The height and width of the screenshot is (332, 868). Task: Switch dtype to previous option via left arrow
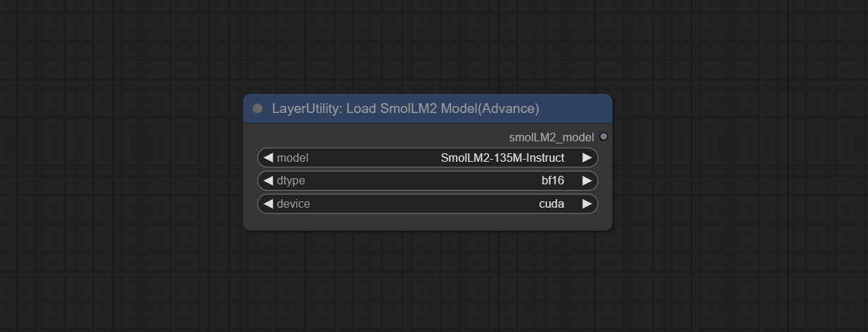[268, 181]
